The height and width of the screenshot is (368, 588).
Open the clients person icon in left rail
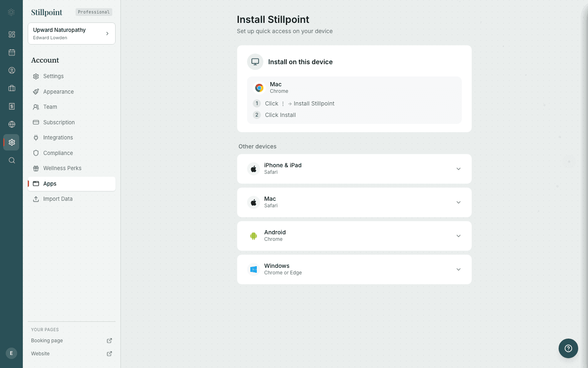pos(11,70)
